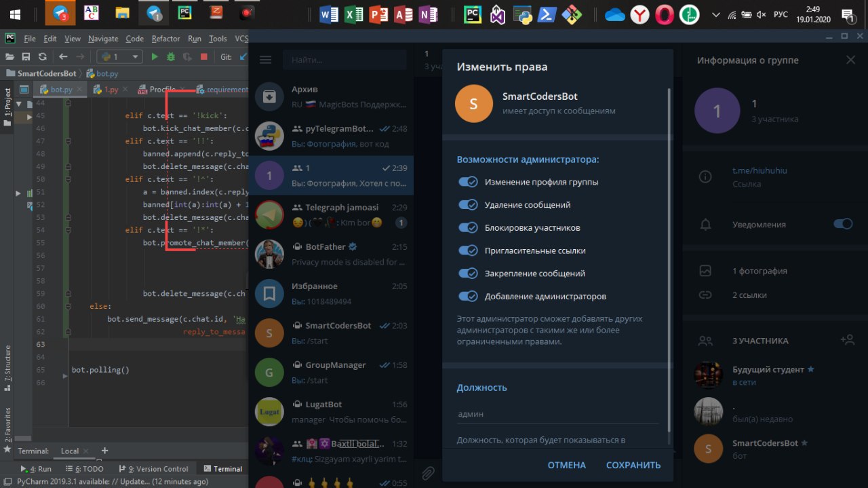Launch Opera browser from taskbar

point(665,14)
